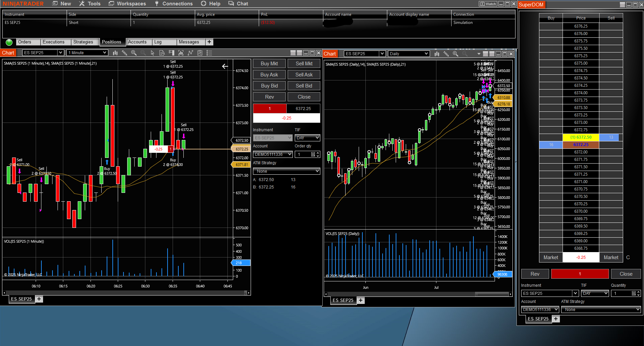Add new tab in Daily chart window
Image resolution: width=644 pixels, height=346 pixels.
tap(361, 300)
